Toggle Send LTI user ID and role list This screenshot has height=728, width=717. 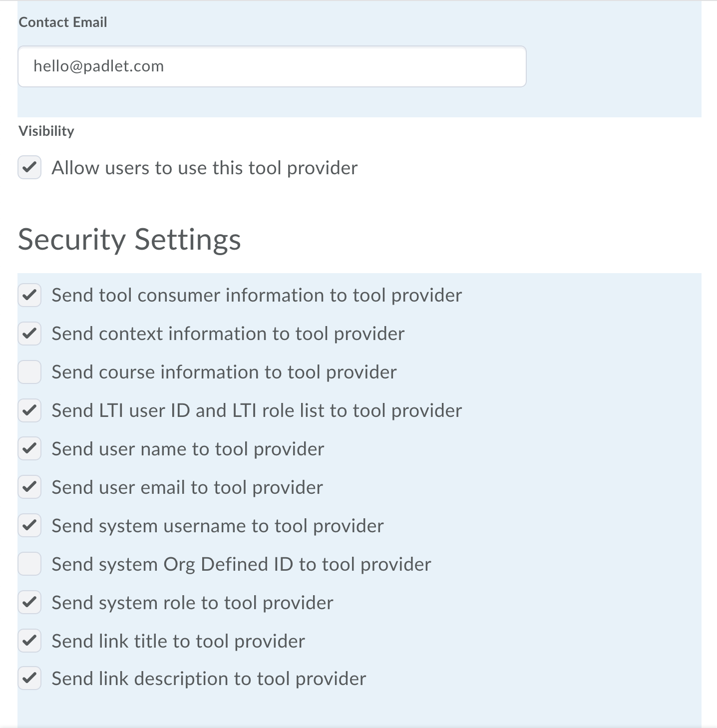point(29,410)
